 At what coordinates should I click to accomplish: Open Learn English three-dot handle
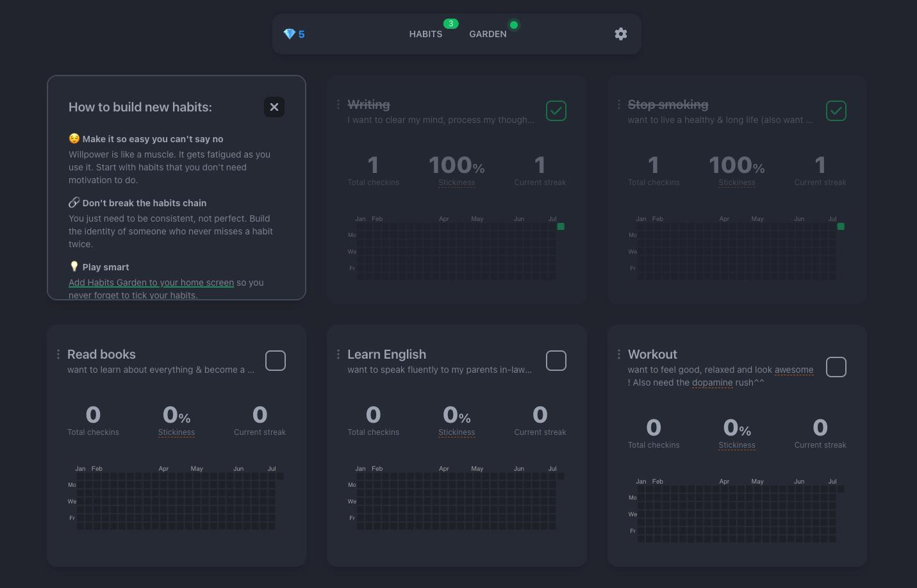point(338,354)
